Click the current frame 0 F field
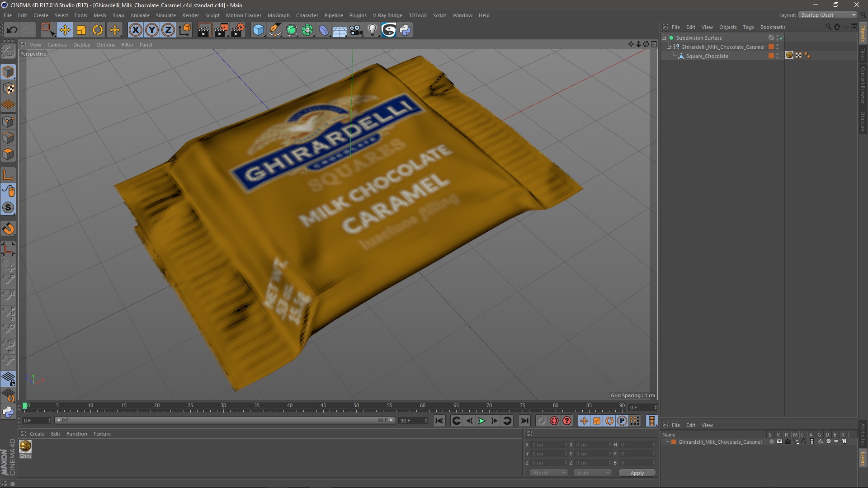 coord(36,420)
